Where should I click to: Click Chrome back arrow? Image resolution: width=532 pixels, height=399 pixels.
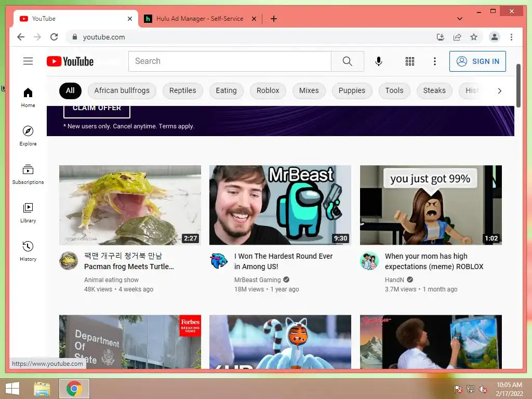tap(21, 37)
